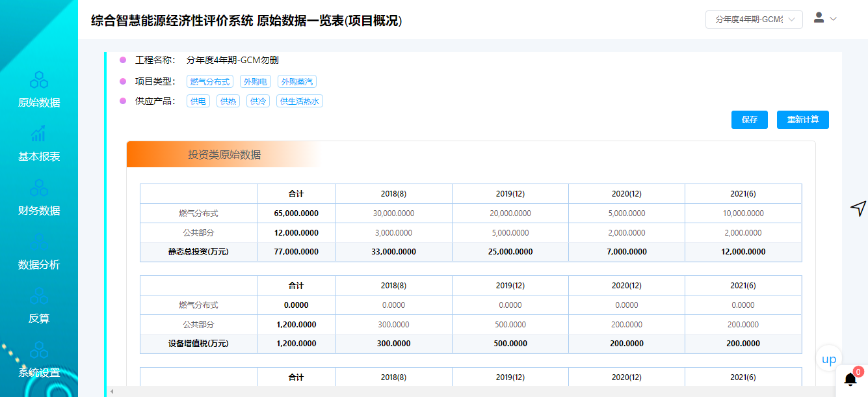Open 基本报表 chart icon in sidebar

tap(39, 134)
